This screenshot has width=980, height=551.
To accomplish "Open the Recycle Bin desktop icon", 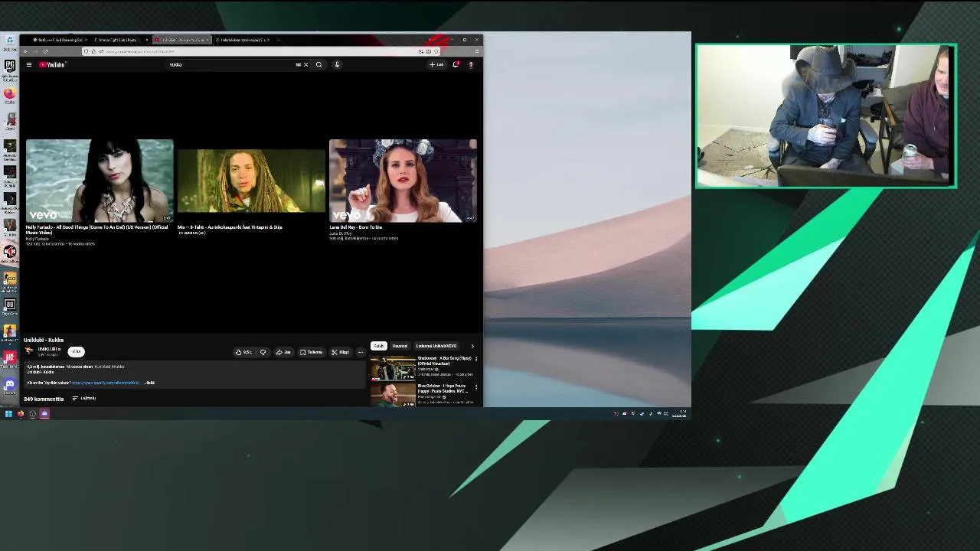I will pos(9,41).
